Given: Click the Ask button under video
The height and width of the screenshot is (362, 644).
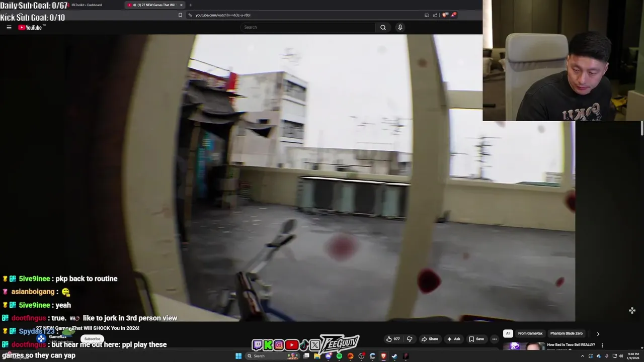Looking at the screenshot, I should pyautogui.click(x=454, y=339).
